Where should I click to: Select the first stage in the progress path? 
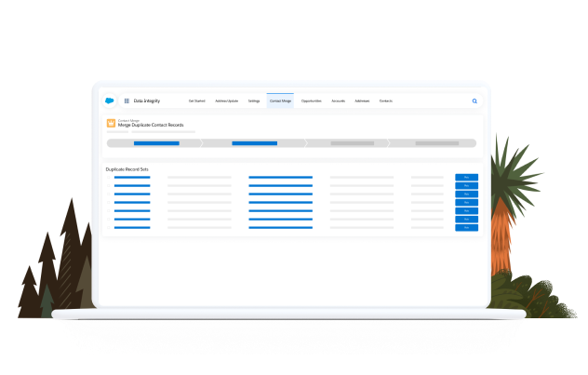154,143
